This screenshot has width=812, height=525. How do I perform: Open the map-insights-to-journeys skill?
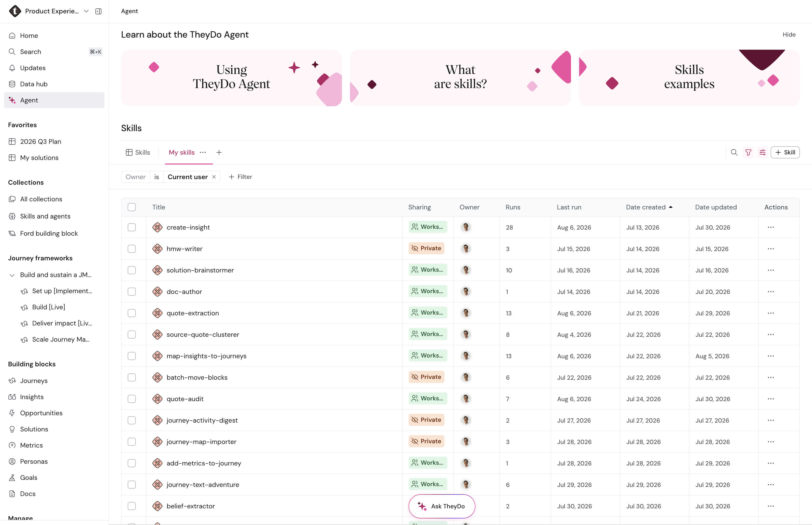tap(207, 356)
